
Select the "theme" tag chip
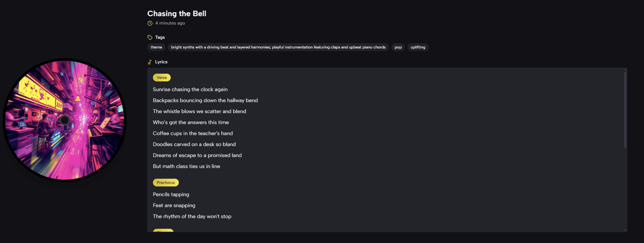pos(156,47)
